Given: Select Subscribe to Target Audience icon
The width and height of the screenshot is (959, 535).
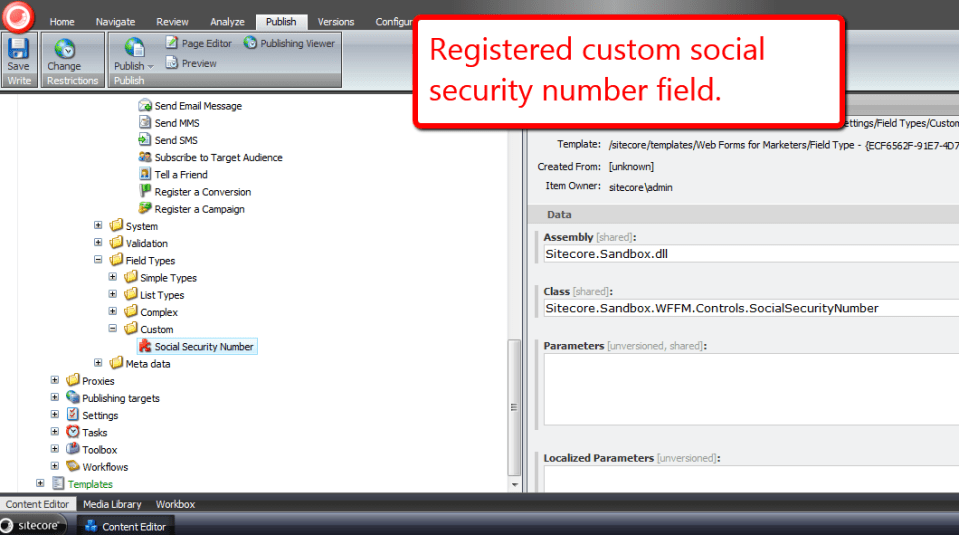Looking at the screenshot, I should coord(145,157).
